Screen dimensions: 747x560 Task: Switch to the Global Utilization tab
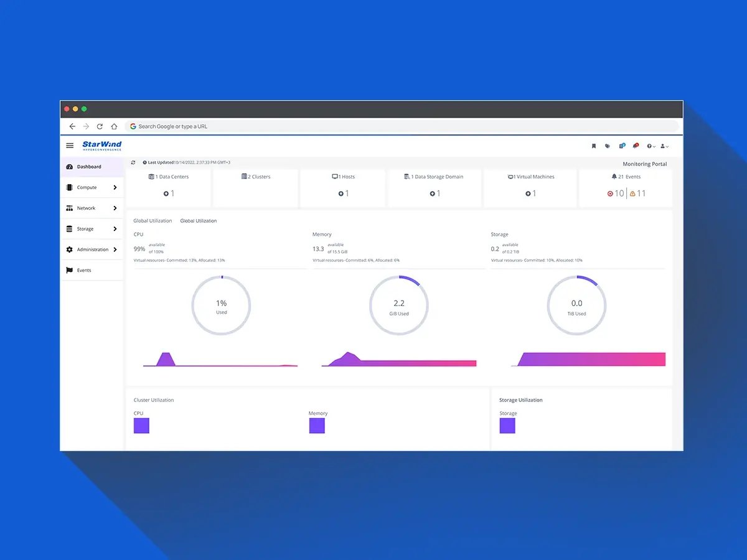pos(199,220)
